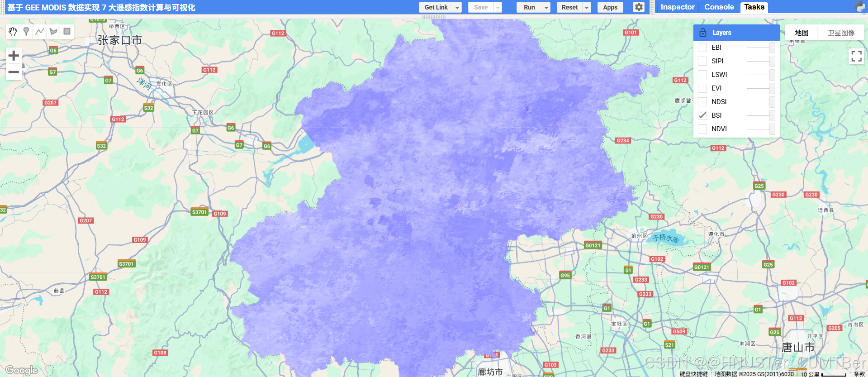Toggle fullscreen map view
Screen dimensions: 868x377
tap(856, 56)
